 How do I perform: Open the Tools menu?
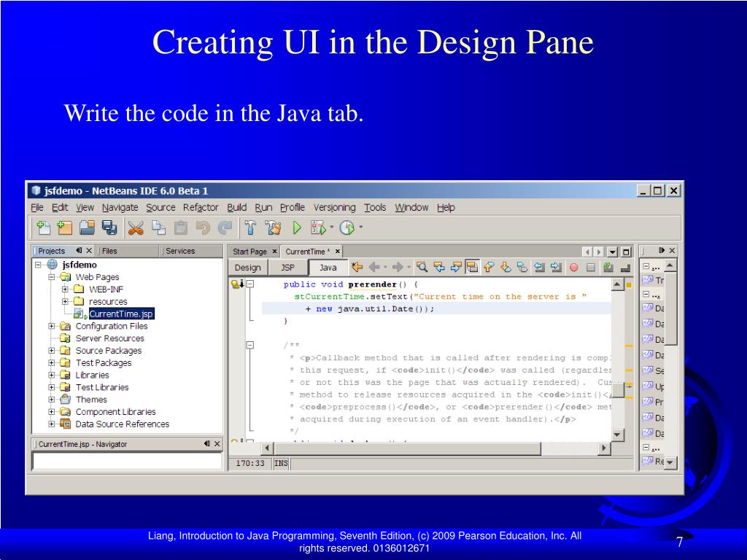(x=375, y=208)
